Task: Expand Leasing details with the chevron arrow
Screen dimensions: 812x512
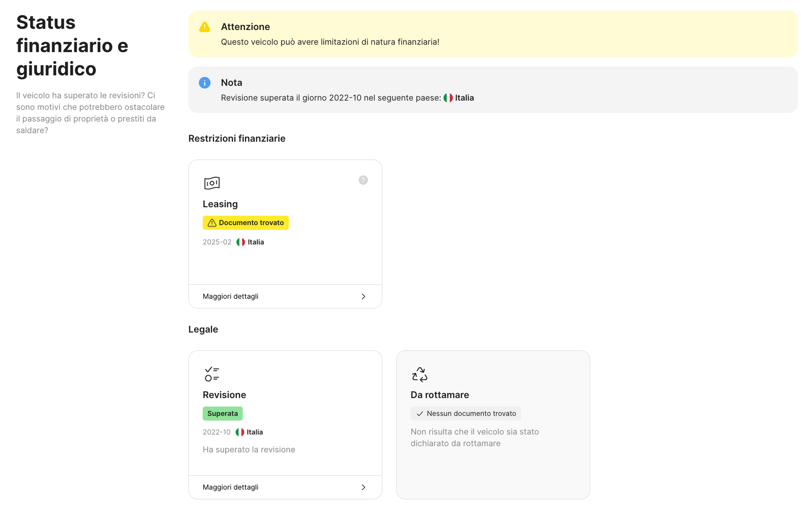Action: (x=363, y=296)
